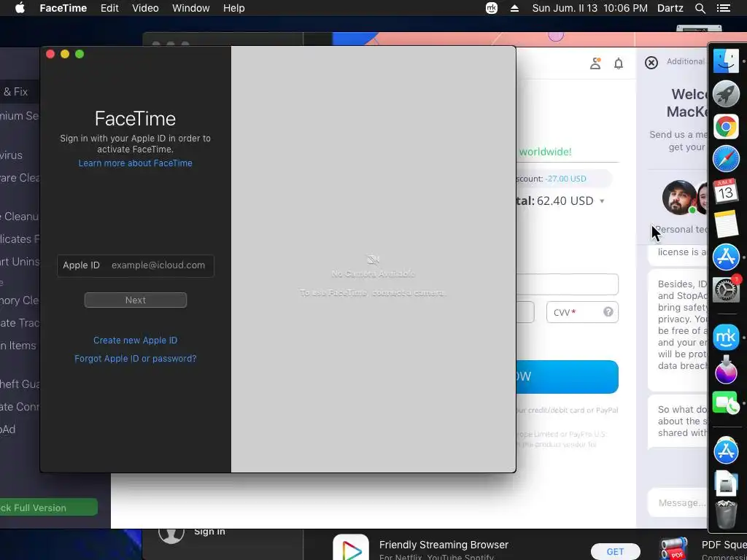Open Notes app from the Dock
Screen dimensions: 747x560
tap(726, 224)
